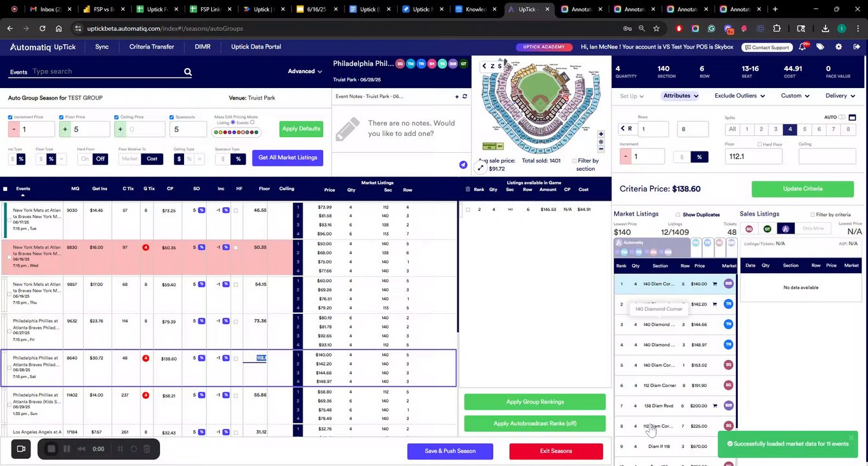
Task: Toggle the Floor Price checkbox
Action: coord(62,117)
